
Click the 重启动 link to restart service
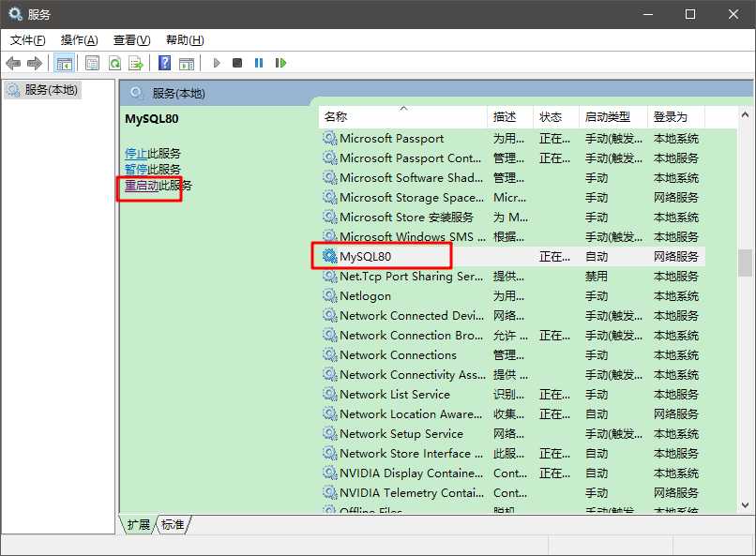tap(142, 186)
